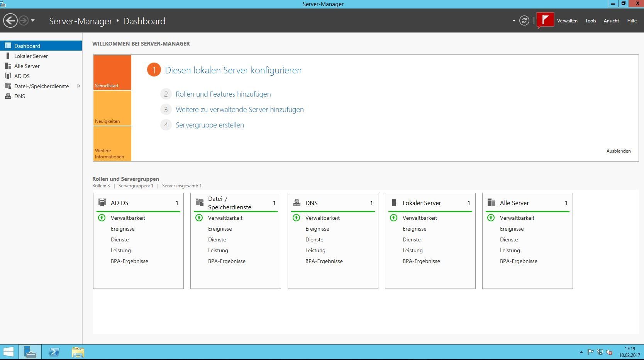The height and width of the screenshot is (360, 644).
Task: Click Dashboard in the breadcrumb title
Action: point(144,21)
